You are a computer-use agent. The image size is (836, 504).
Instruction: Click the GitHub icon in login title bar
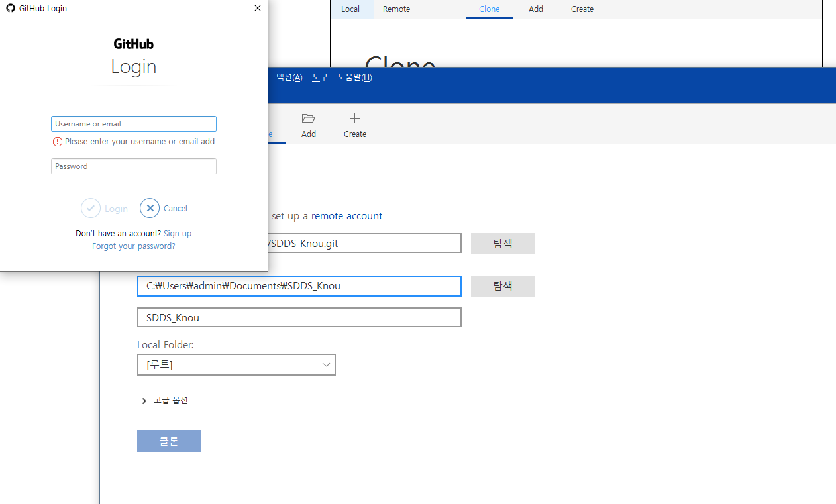(10, 9)
